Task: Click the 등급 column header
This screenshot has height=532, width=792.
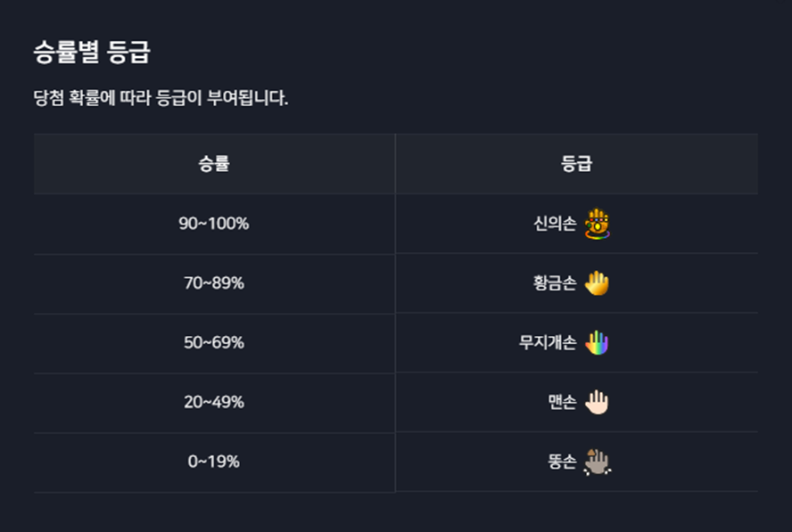Action: [x=576, y=164]
